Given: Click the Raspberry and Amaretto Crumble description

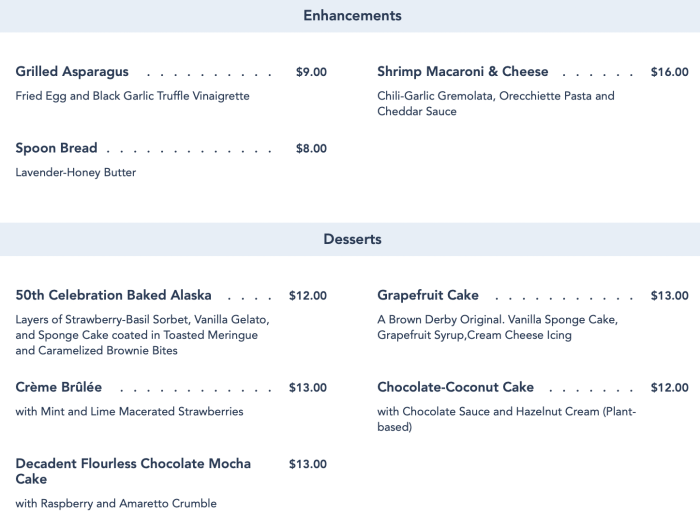Looking at the screenshot, I should point(116,503).
